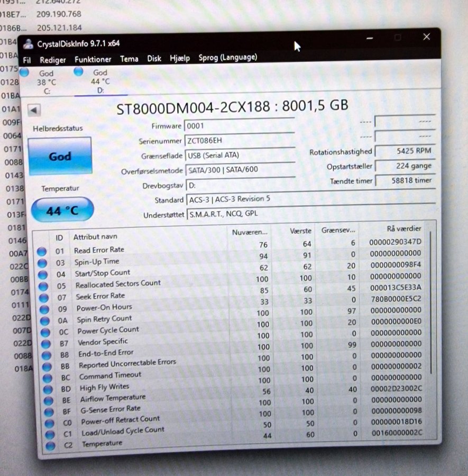Image resolution: width=468 pixels, height=476 pixels.
Task: Click the Firmware value field
Action: pos(238,126)
